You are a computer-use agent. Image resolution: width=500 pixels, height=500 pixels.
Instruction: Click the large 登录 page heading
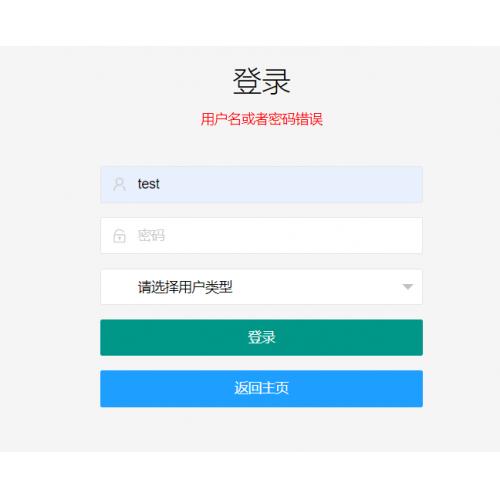tap(262, 81)
